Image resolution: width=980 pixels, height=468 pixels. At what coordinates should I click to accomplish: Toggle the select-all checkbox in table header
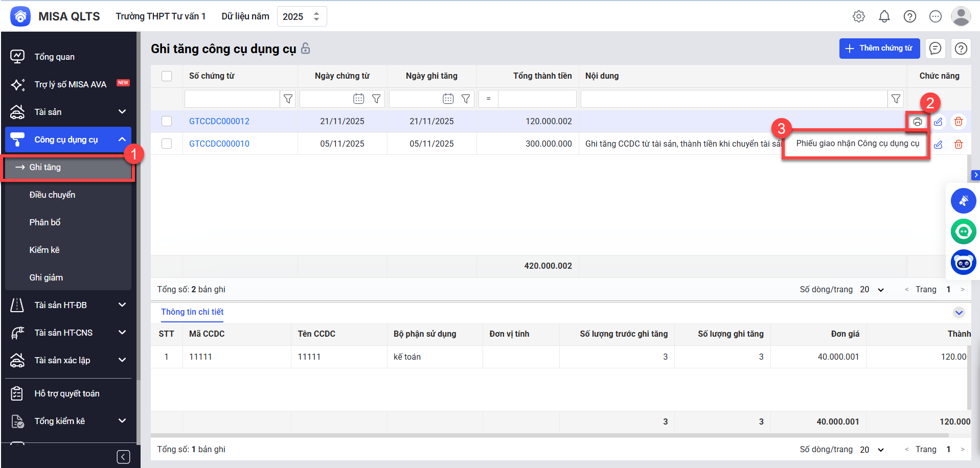(167, 76)
